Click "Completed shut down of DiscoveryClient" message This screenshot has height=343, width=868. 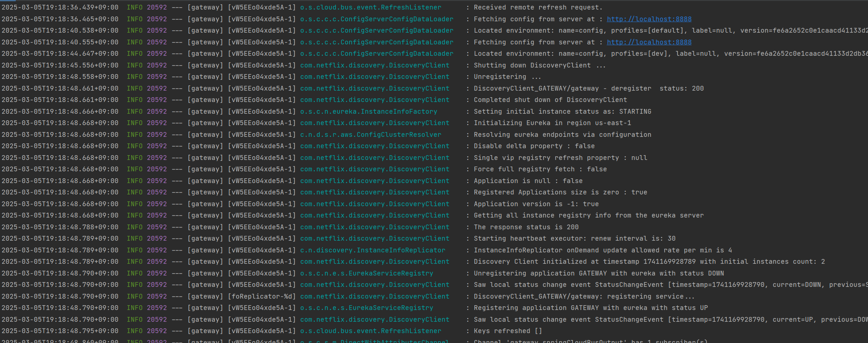tap(550, 100)
